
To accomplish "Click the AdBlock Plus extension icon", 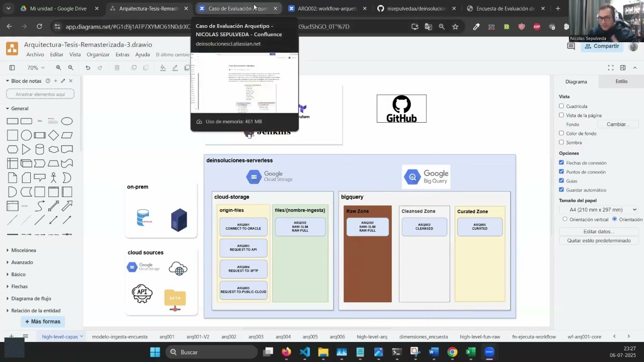I will pyautogui.click(x=537, y=27).
